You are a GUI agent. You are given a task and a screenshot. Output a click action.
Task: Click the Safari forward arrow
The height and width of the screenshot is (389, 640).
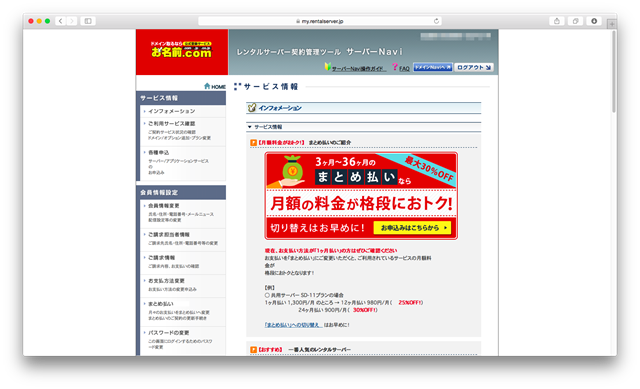pos(71,21)
